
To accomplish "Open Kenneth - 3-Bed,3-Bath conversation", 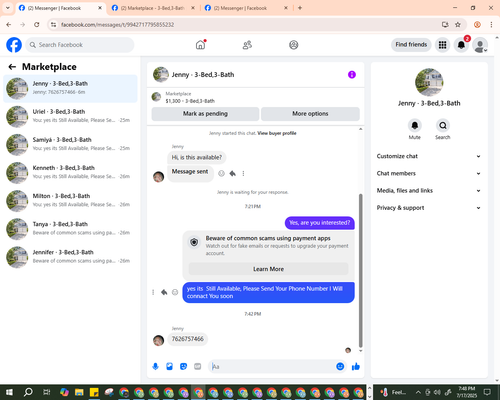I will click(x=70, y=173).
